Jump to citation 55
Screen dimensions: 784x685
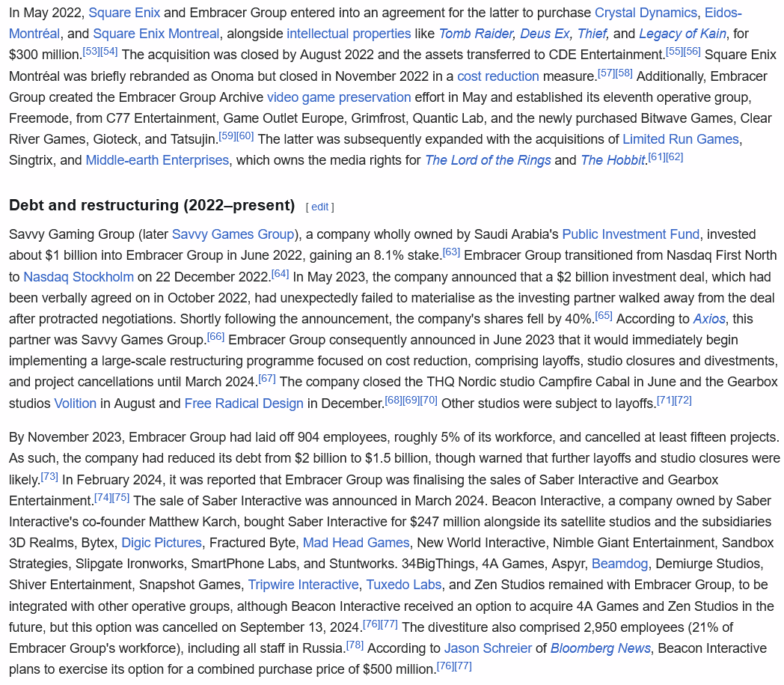pyautogui.click(x=674, y=51)
